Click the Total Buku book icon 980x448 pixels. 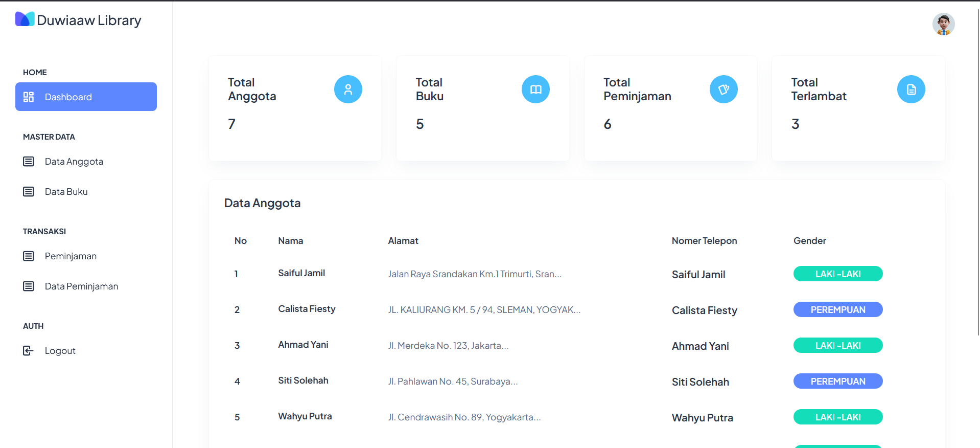[535, 89]
